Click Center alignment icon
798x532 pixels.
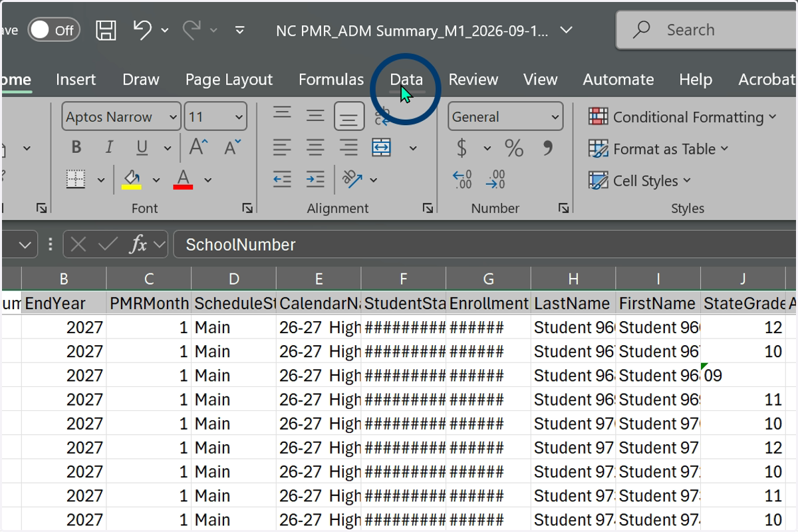(x=315, y=148)
